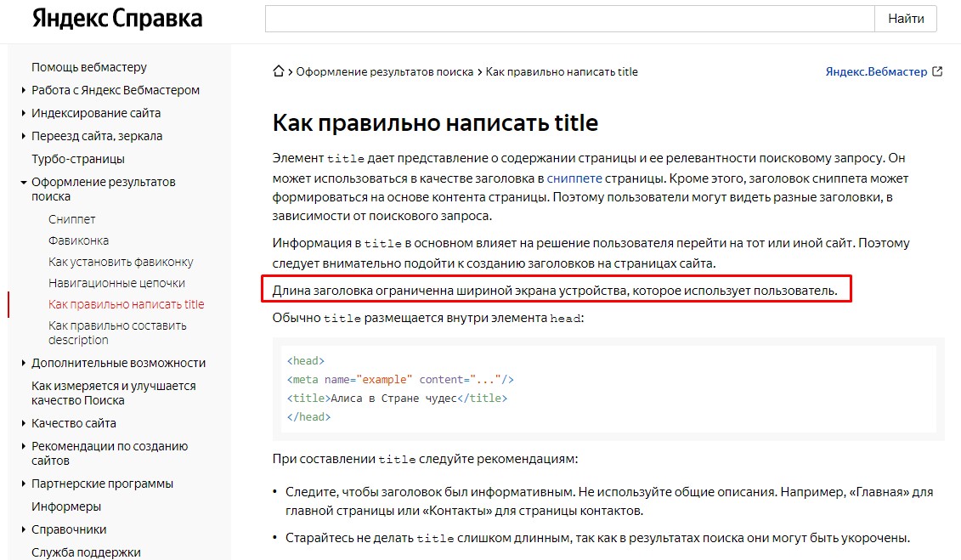Image resolution: width=961 pixels, height=560 pixels.
Task: Click text Обычно title размещается внутри элемента head
Action: tap(427, 318)
